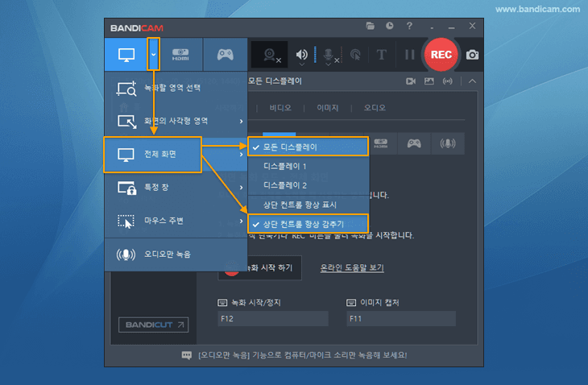Screen dimensions: 588x385
Task: Open the 이미지 tab
Action: (327, 108)
